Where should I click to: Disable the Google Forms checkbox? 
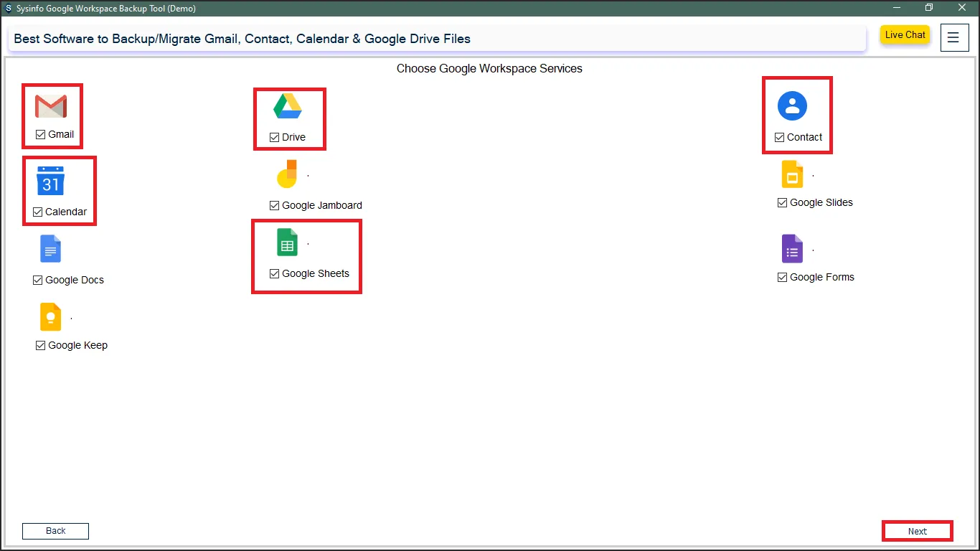coord(783,277)
